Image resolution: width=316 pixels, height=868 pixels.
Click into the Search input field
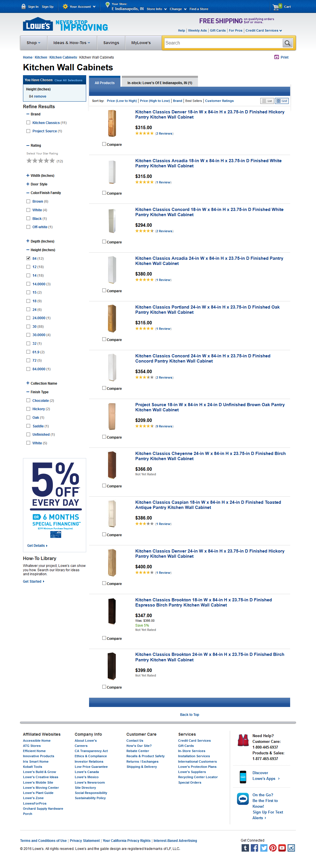[x=223, y=43]
